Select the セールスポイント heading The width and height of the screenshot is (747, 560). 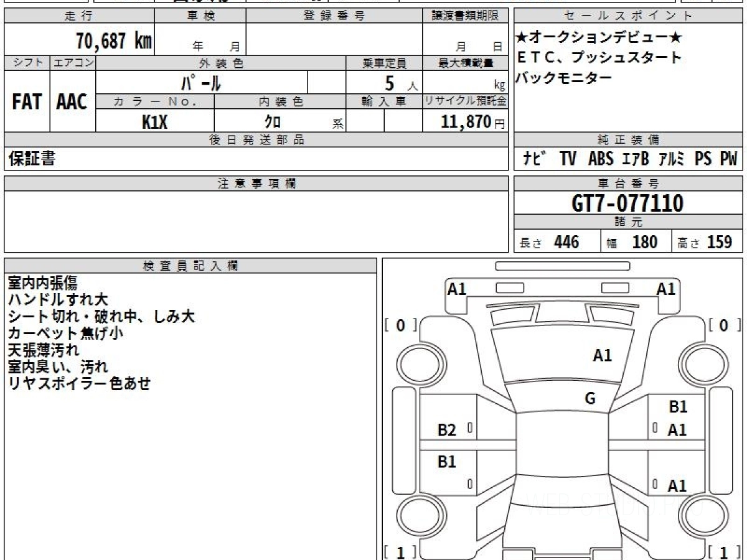click(x=629, y=16)
